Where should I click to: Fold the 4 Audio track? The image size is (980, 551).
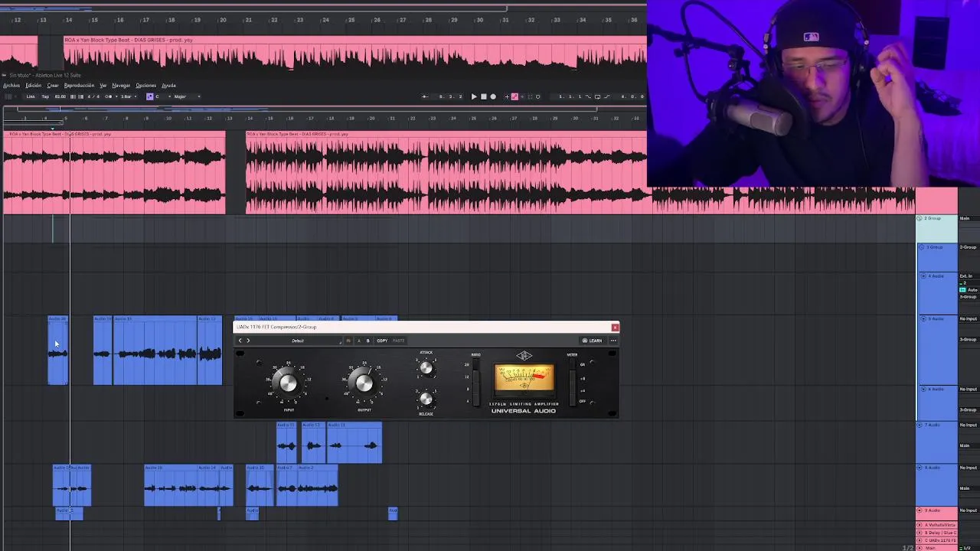coord(923,276)
